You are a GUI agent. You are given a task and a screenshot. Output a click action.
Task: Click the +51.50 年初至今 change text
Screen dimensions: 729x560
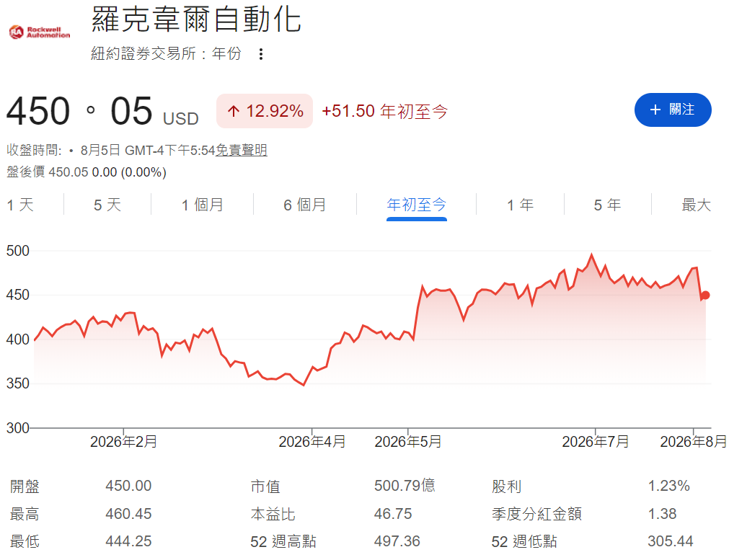(384, 111)
